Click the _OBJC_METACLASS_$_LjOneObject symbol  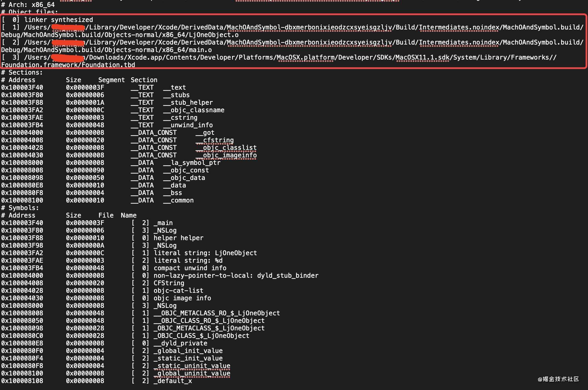point(209,328)
